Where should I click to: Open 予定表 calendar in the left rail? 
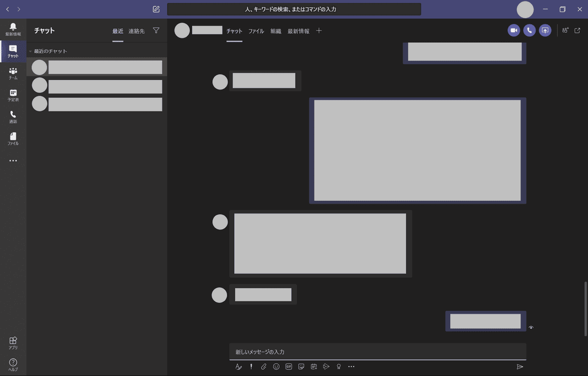pyautogui.click(x=13, y=95)
